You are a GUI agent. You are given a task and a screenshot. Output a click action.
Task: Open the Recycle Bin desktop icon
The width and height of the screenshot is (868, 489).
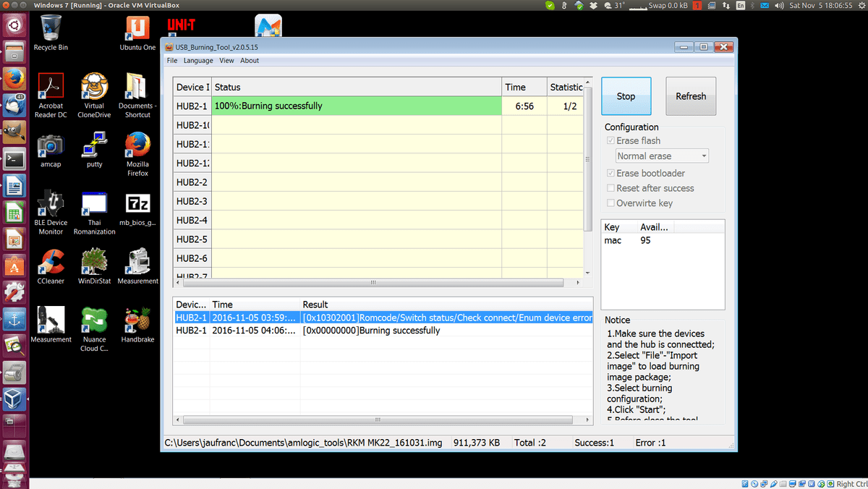coord(51,30)
